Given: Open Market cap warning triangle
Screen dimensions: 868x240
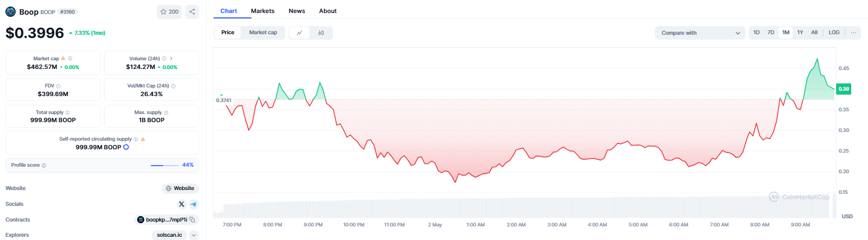Looking at the screenshot, I should (x=63, y=59).
